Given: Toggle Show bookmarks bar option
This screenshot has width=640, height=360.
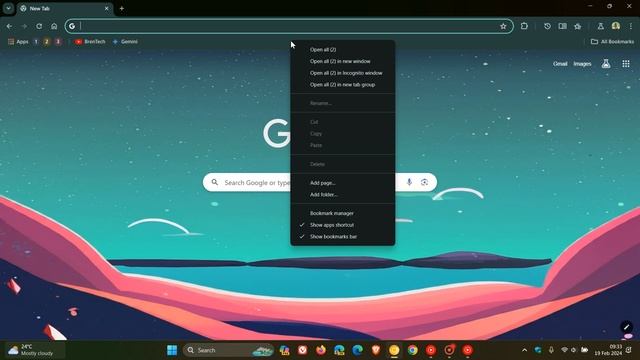Looking at the screenshot, I should [x=342, y=236].
